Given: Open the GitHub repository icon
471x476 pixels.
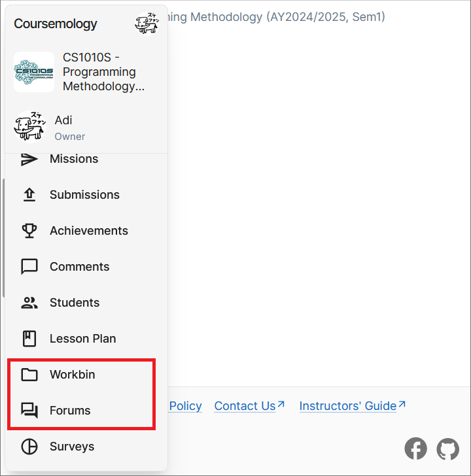Looking at the screenshot, I should (448, 449).
